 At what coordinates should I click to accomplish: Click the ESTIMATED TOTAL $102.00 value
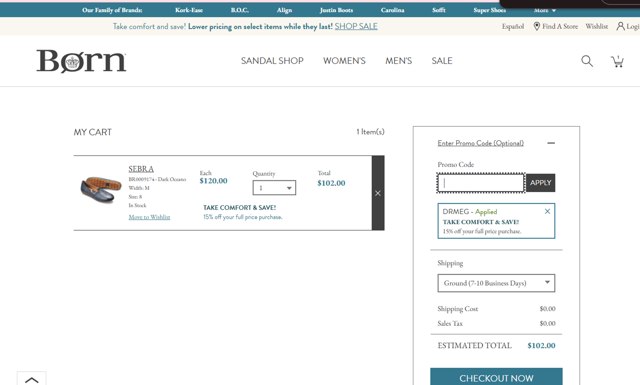tap(541, 345)
